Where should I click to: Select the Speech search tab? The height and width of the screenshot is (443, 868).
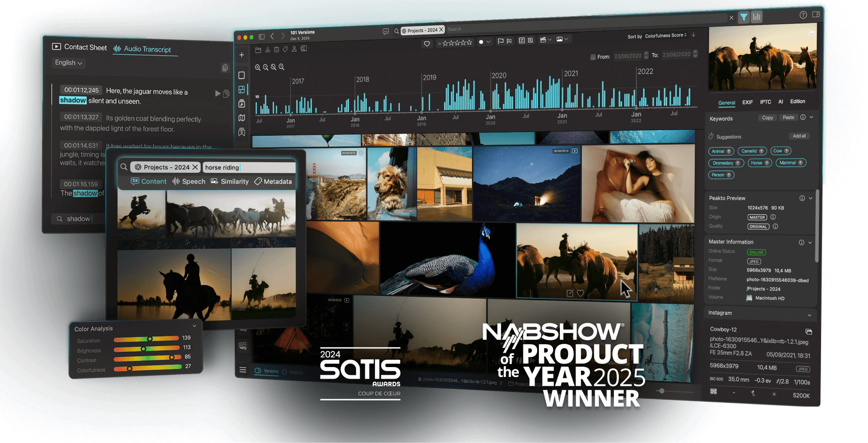189,181
